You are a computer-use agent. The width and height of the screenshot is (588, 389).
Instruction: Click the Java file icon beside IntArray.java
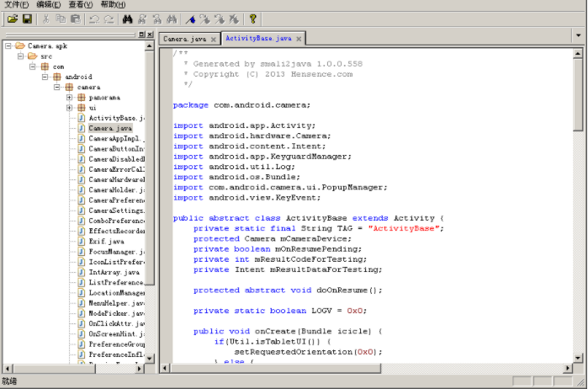(82, 272)
